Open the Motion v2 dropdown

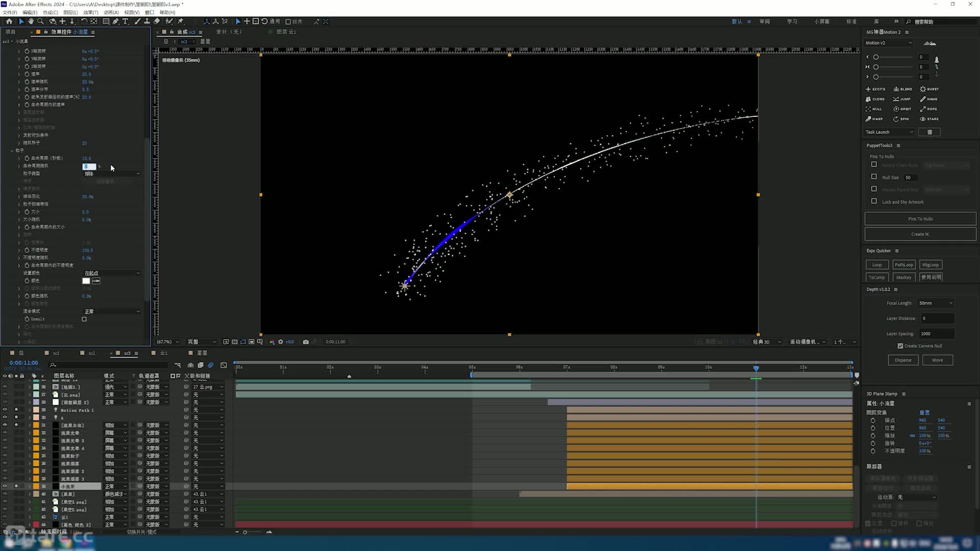[889, 43]
